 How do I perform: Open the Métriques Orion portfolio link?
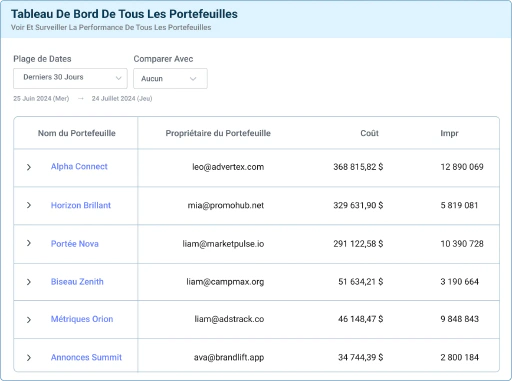pyautogui.click(x=82, y=319)
